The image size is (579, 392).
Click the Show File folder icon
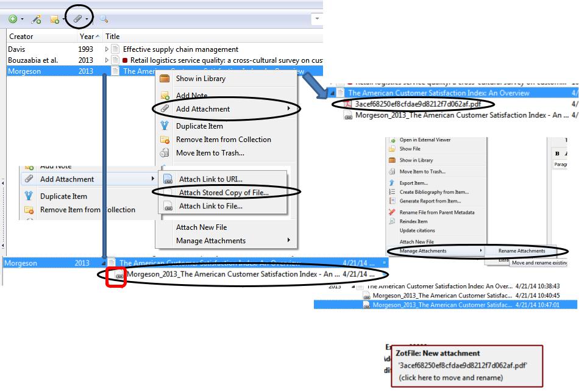pos(392,149)
